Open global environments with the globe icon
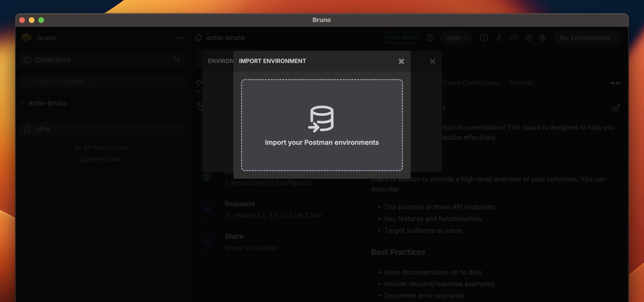 click(x=542, y=37)
